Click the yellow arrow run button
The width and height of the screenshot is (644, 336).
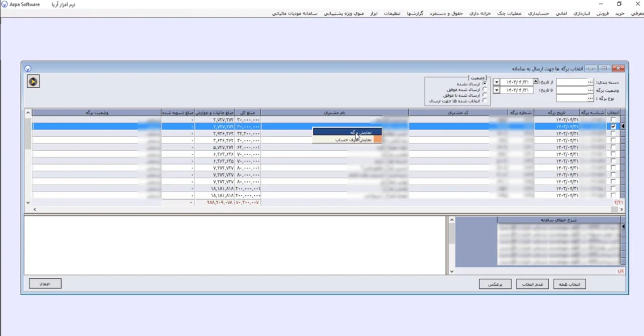coord(33,81)
